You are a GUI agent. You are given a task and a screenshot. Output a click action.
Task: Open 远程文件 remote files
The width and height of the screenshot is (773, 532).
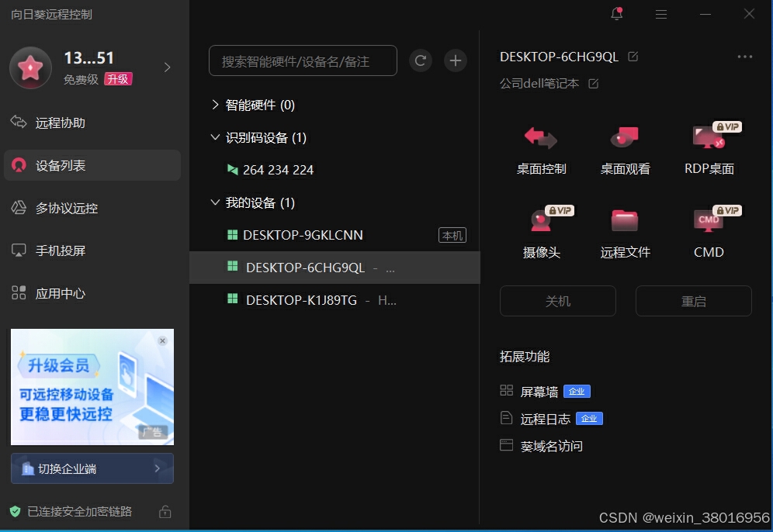pyautogui.click(x=625, y=233)
